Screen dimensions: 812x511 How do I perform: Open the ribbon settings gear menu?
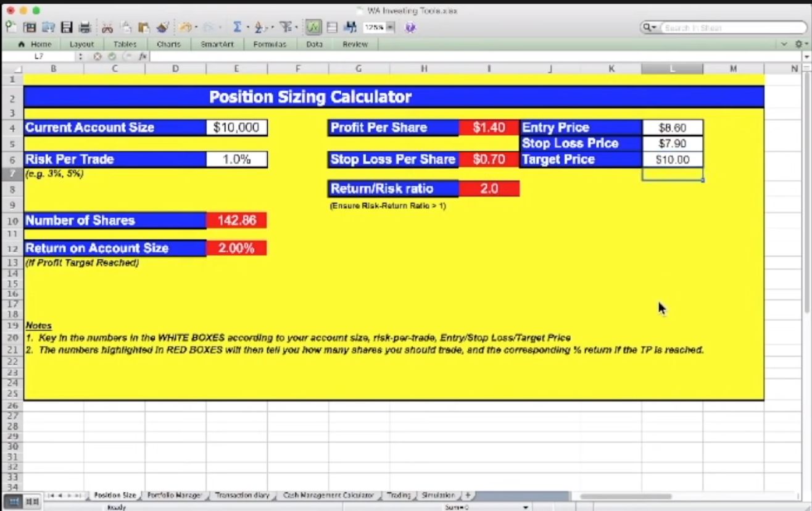click(x=800, y=44)
